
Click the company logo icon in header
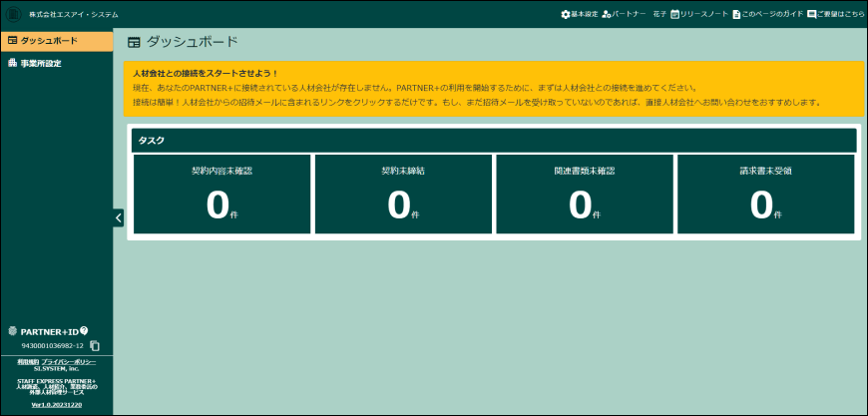click(13, 14)
